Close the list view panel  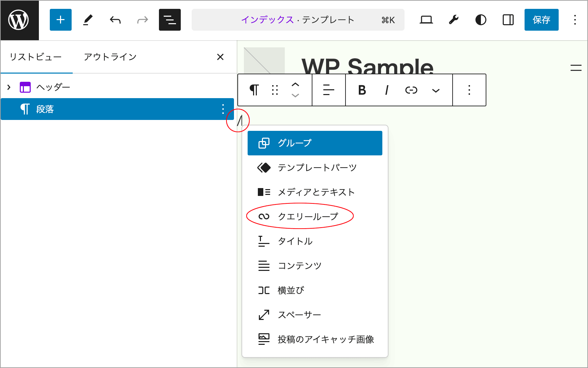[220, 57]
